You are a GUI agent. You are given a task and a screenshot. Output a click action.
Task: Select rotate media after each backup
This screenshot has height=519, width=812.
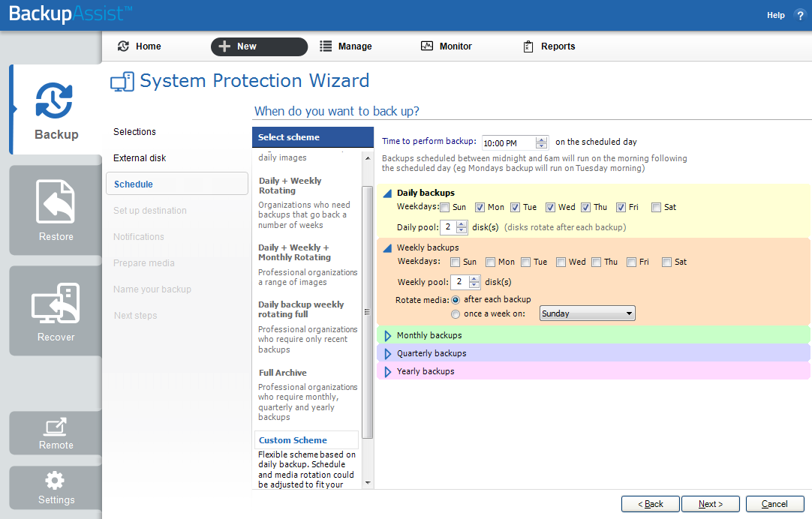456,299
